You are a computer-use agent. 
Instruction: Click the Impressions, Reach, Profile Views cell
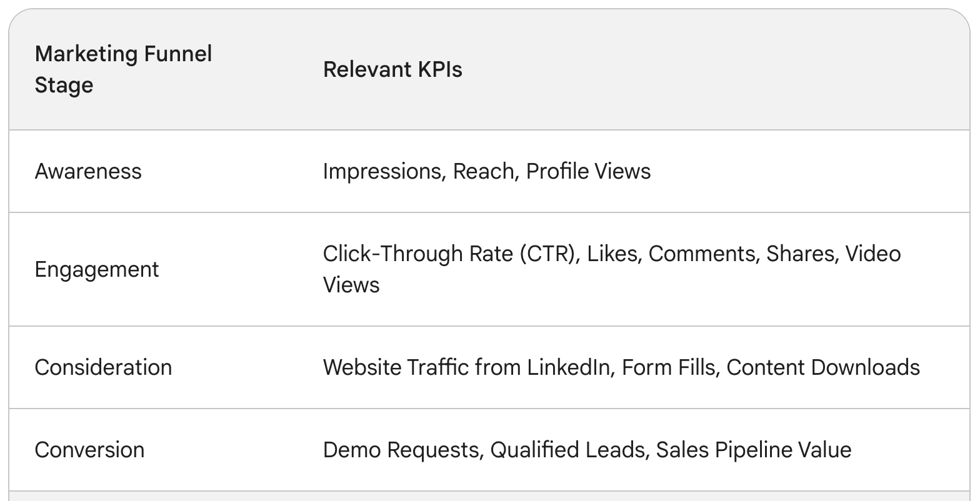[x=487, y=171]
